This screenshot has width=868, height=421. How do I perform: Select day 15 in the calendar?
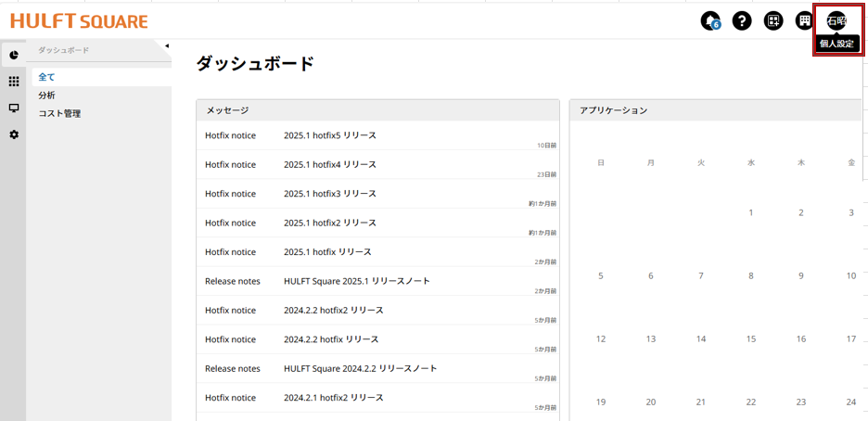(x=751, y=338)
